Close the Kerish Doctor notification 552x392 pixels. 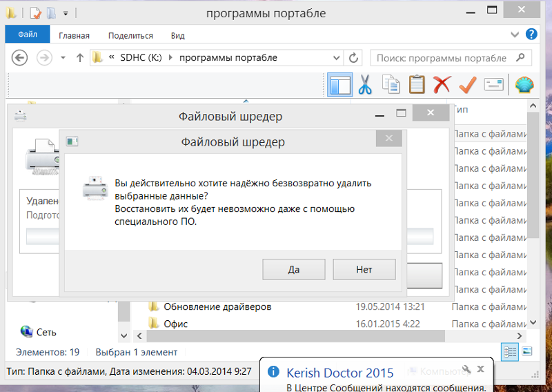click(x=480, y=369)
